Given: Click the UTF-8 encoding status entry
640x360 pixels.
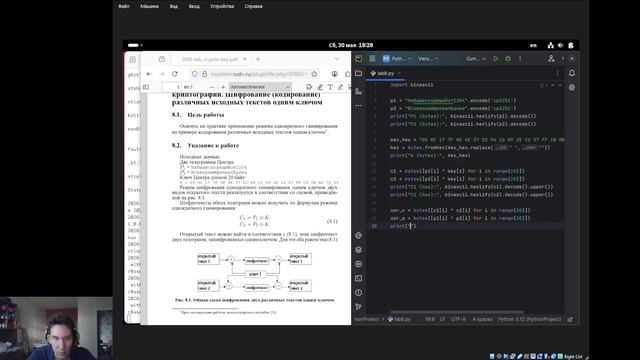Looking at the screenshot, I should [458, 319].
